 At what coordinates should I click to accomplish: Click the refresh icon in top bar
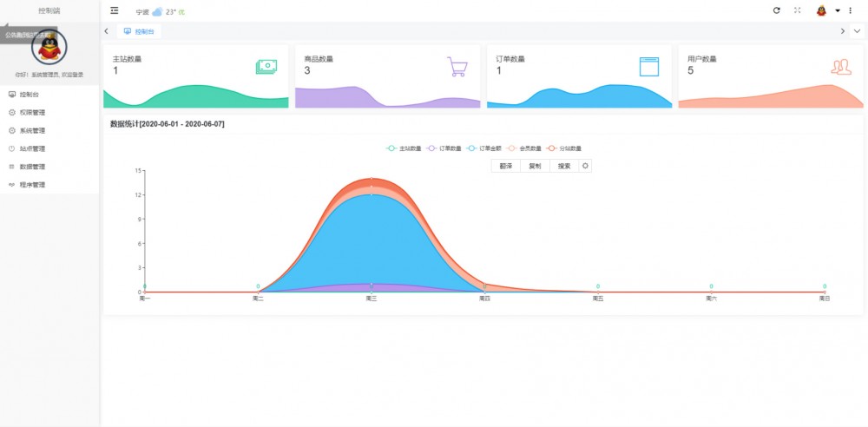pos(777,10)
